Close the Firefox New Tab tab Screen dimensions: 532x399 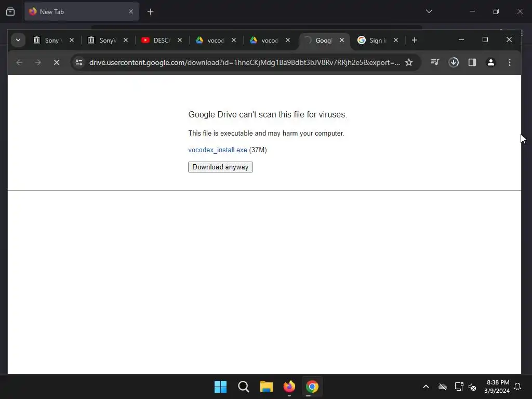[x=130, y=11]
